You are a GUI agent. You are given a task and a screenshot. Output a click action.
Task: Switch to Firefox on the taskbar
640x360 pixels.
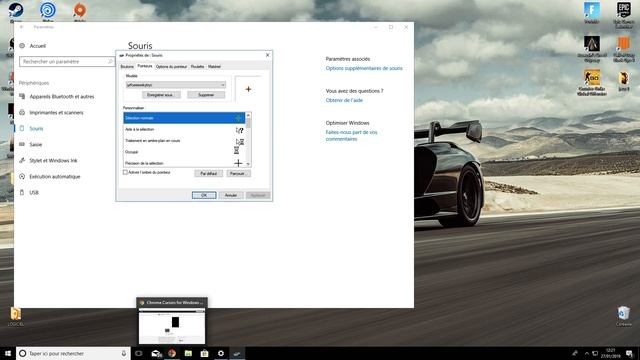(172, 353)
